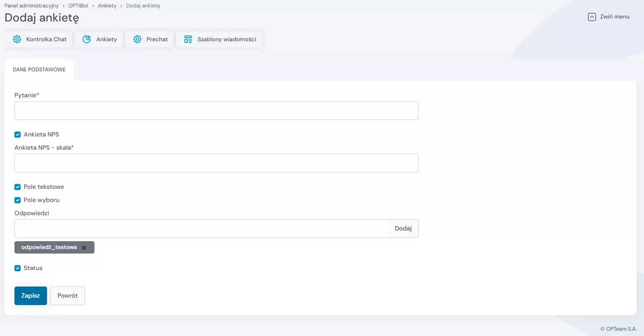Screen dimensions: 644x336
Task: Uncheck the Ankieta NPS checkbox
Action: 17,134
